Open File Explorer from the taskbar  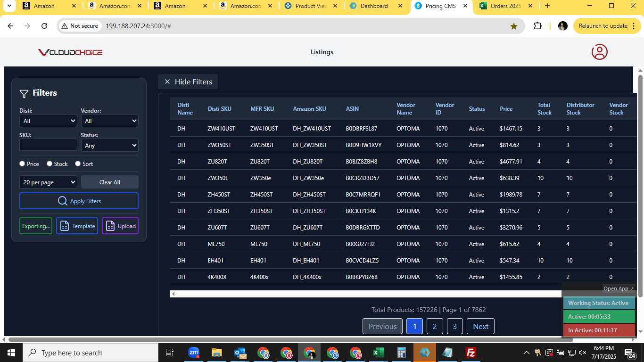tap(216, 353)
